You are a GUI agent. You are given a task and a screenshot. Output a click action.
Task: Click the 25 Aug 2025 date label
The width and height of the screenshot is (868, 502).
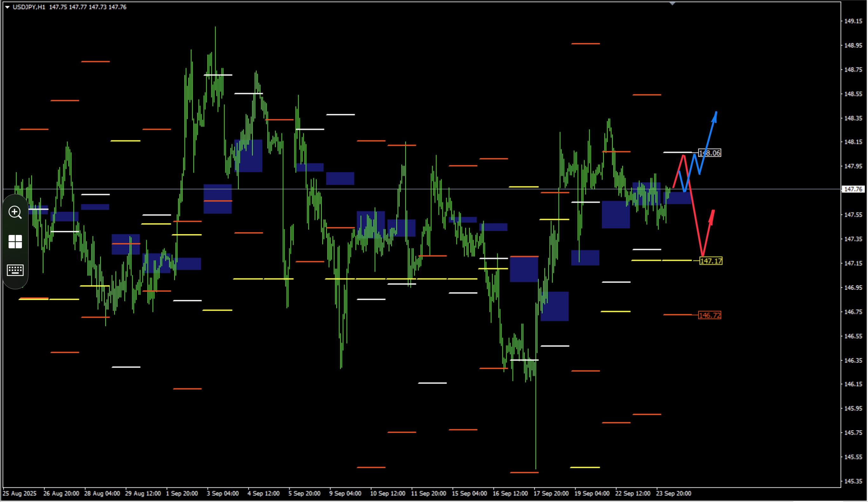(20, 493)
